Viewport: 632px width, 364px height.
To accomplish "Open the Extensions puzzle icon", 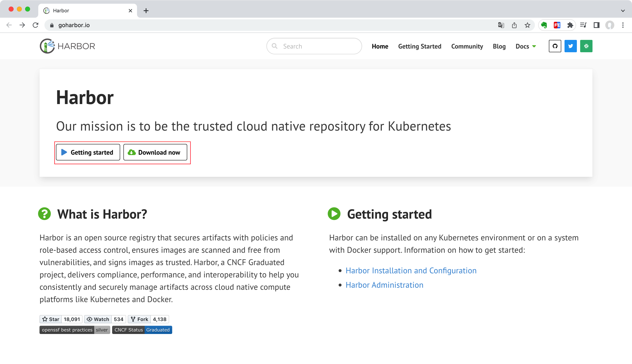I will click(570, 25).
